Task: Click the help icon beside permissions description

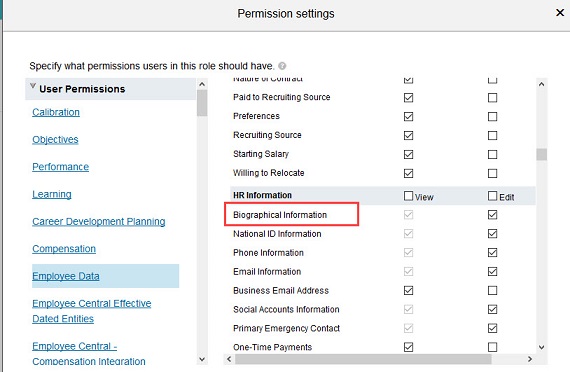Action: (x=282, y=66)
